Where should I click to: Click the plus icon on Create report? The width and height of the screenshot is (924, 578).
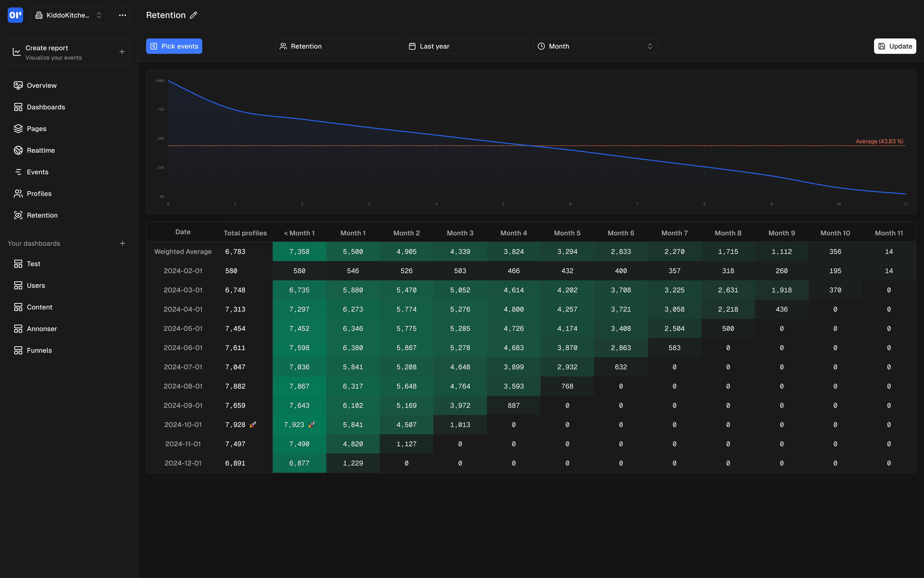(x=122, y=52)
